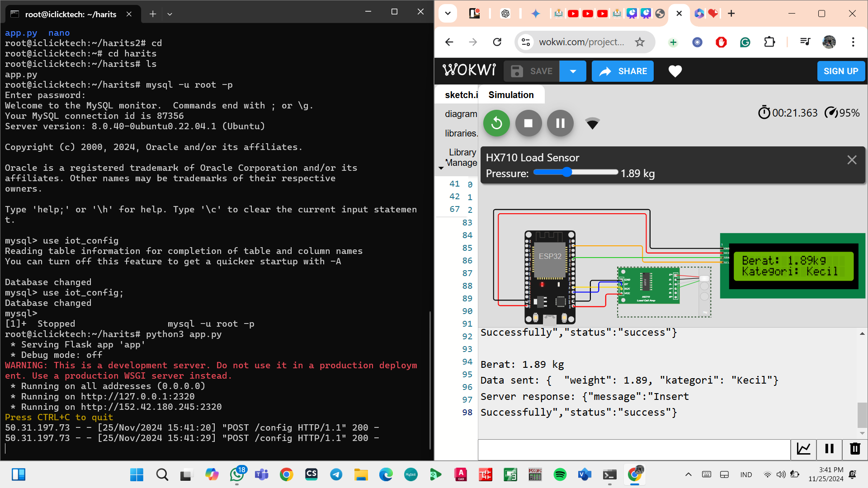Open Spotify from the taskbar
The width and height of the screenshot is (868, 488).
560,474
